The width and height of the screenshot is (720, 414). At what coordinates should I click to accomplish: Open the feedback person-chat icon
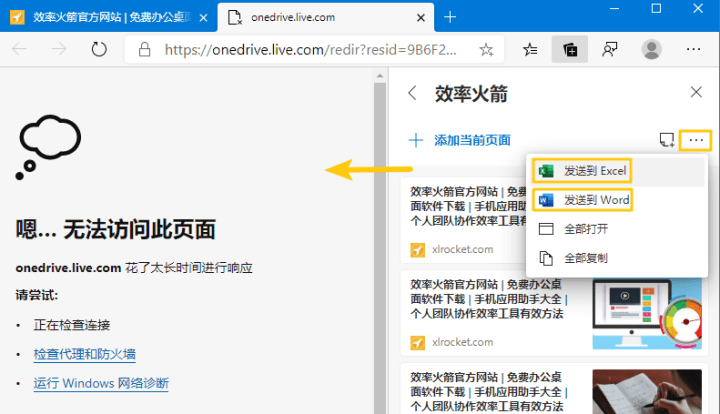pyautogui.click(x=610, y=49)
